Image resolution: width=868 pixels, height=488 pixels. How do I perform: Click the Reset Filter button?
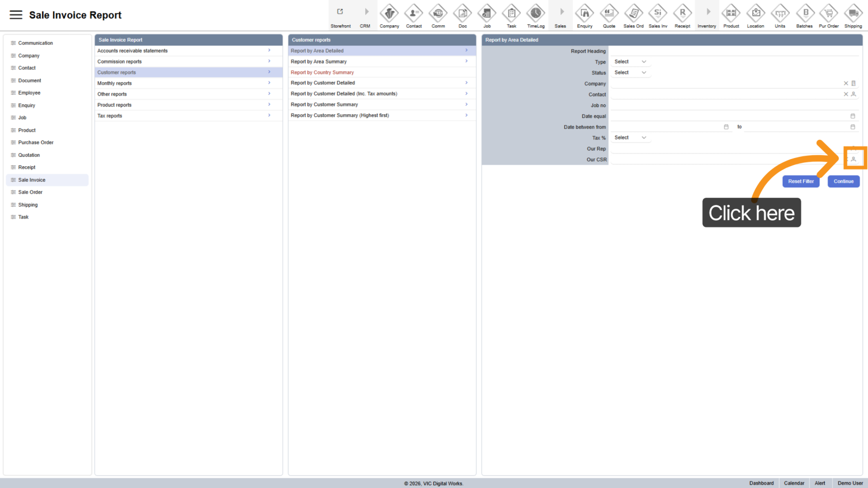coord(800,181)
